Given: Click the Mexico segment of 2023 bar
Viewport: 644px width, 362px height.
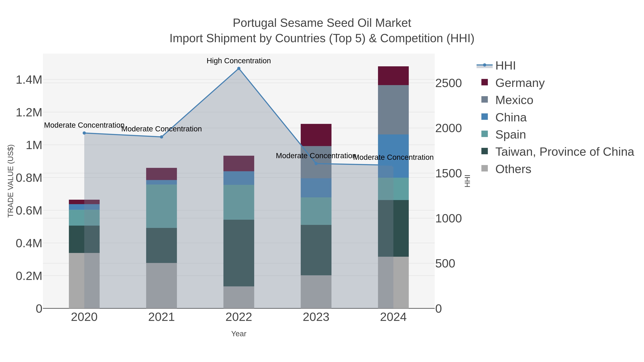Looking at the screenshot, I should point(316,162).
